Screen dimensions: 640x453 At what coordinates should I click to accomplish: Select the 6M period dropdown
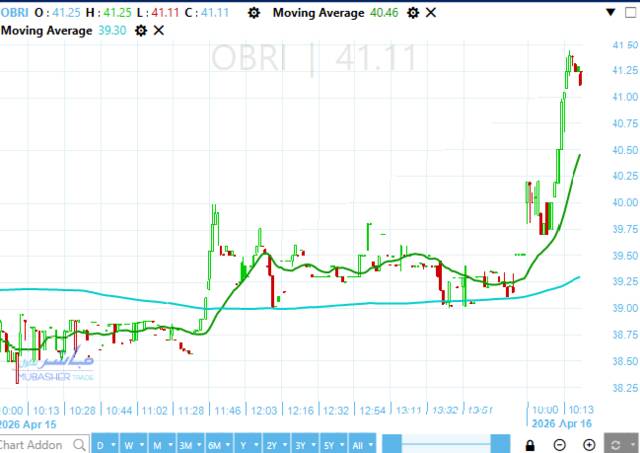(220, 444)
